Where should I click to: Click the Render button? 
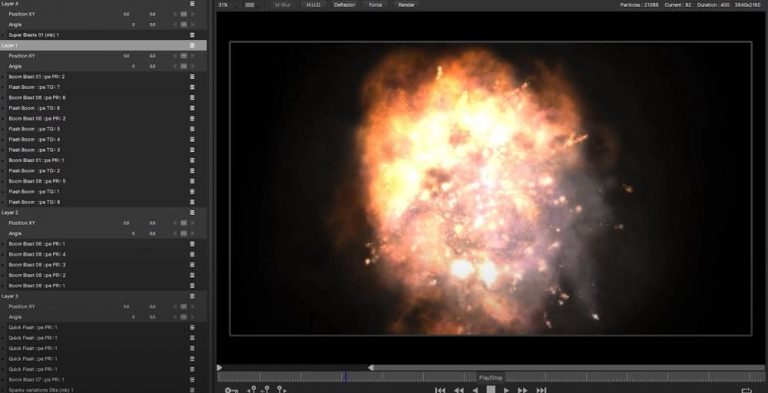click(x=406, y=5)
